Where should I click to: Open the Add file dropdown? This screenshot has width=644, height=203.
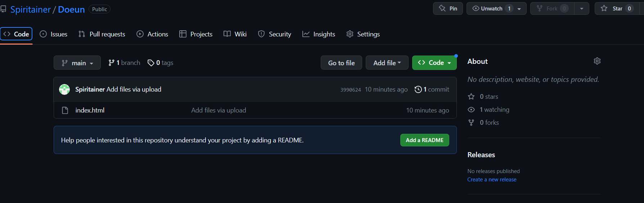pyautogui.click(x=387, y=63)
